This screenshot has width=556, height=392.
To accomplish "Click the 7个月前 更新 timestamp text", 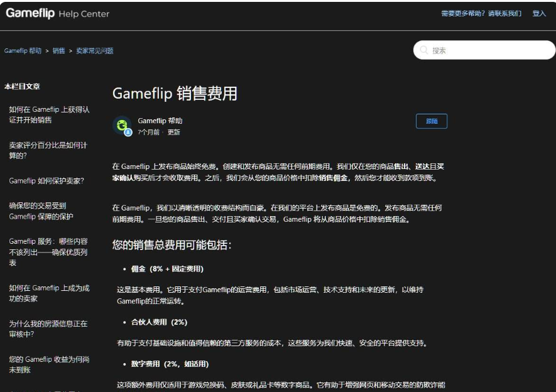I will [x=159, y=132].
